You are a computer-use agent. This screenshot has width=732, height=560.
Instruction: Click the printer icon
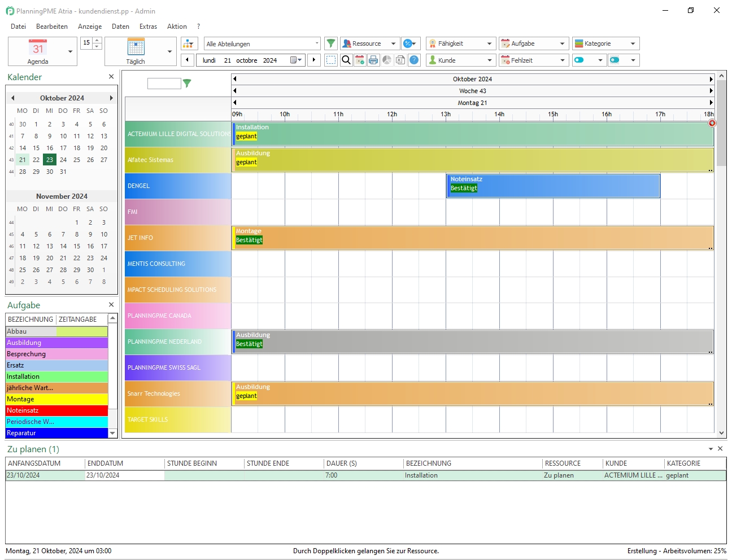[373, 60]
